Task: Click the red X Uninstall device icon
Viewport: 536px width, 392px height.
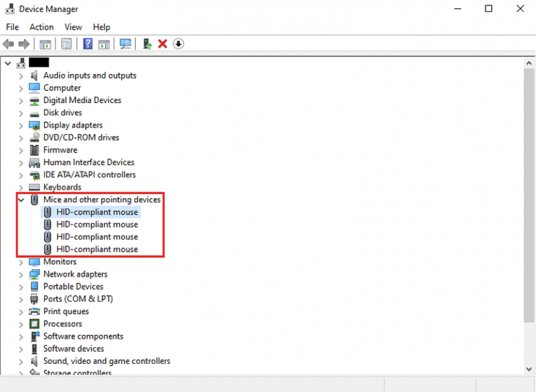Action: (x=163, y=44)
